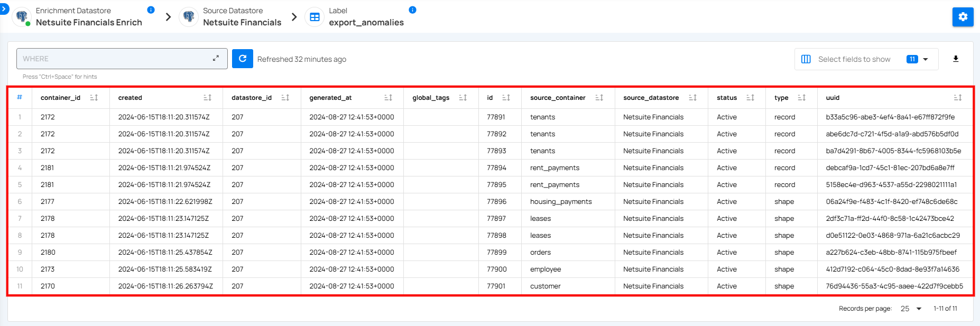The image size is (980, 326).
Task: Open Records per page dropdown
Action: (911, 309)
